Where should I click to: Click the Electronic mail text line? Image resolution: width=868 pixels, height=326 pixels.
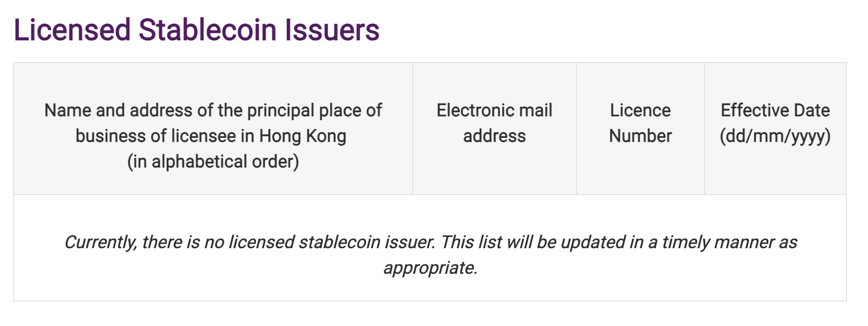click(495, 110)
